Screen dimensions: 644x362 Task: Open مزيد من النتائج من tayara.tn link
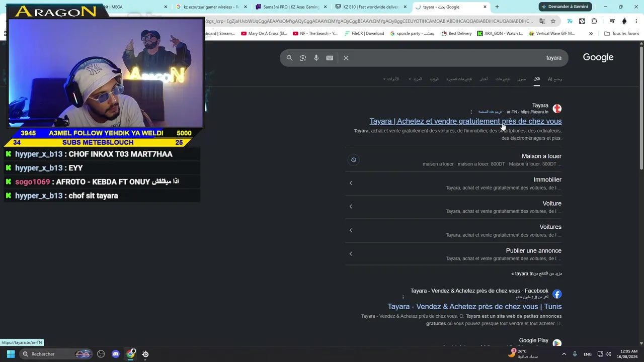pyautogui.click(x=537, y=274)
